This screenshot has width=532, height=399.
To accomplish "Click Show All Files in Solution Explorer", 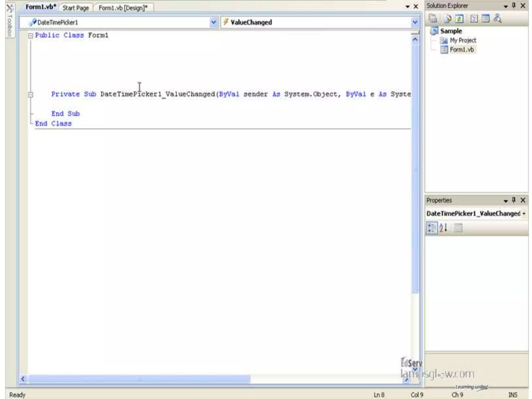I will (x=447, y=19).
